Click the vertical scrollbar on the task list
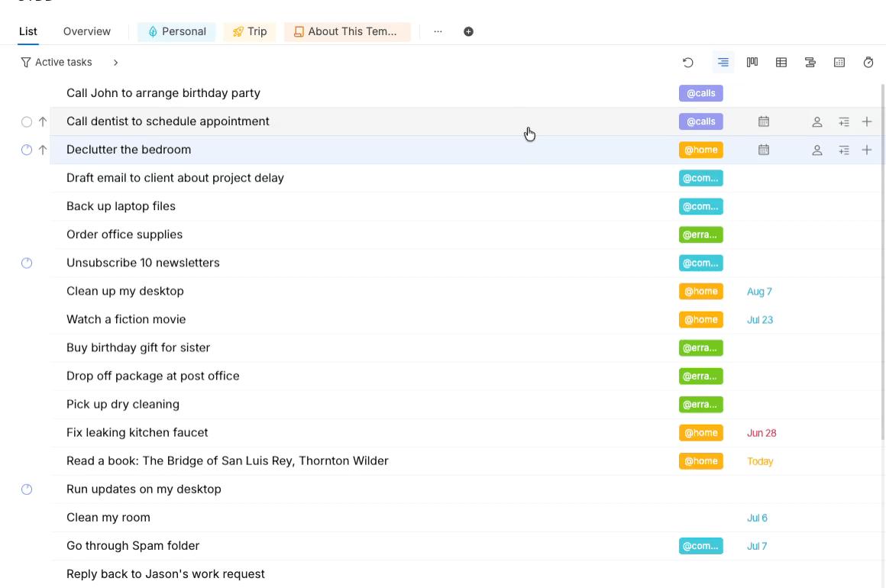 [x=883, y=261]
